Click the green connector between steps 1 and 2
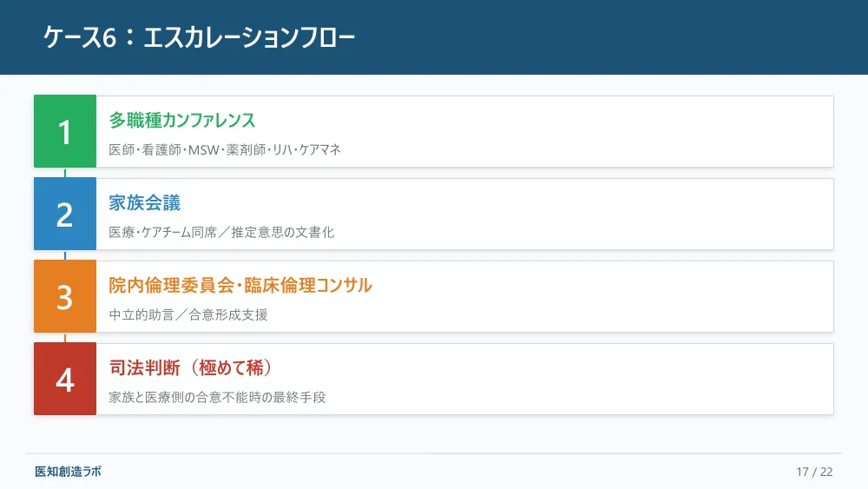The height and width of the screenshot is (489, 868). click(65, 173)
